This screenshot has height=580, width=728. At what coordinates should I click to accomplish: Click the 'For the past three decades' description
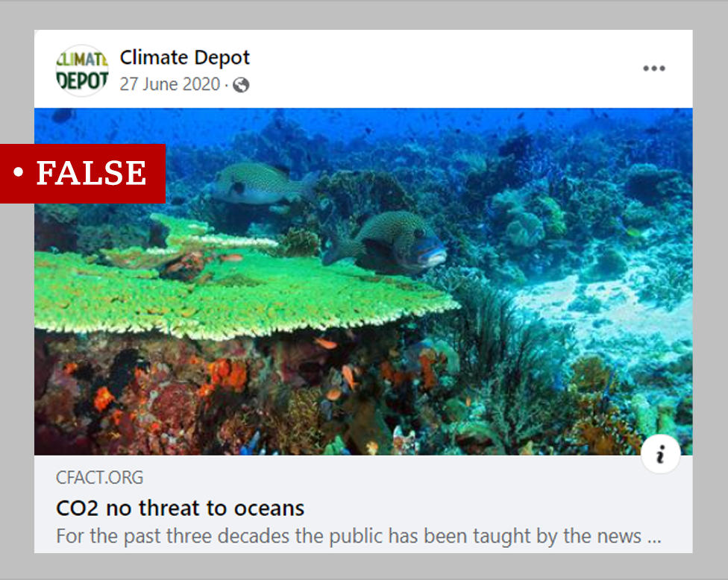pos(348,535)
